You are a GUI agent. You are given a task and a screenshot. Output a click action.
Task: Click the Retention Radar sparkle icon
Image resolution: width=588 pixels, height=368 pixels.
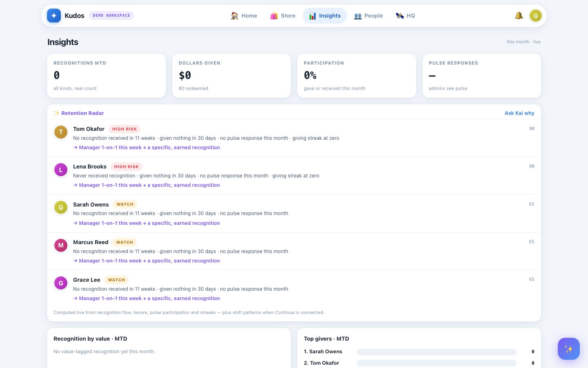(56, 113)
